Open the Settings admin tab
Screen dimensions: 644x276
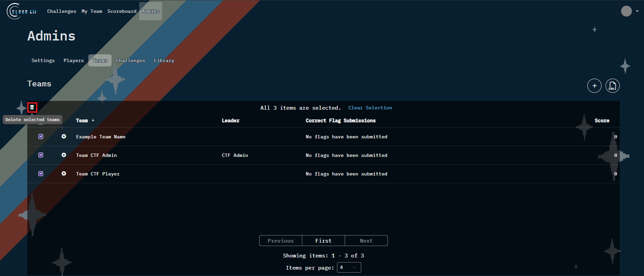pyautogui.click(x=43, y=61)
